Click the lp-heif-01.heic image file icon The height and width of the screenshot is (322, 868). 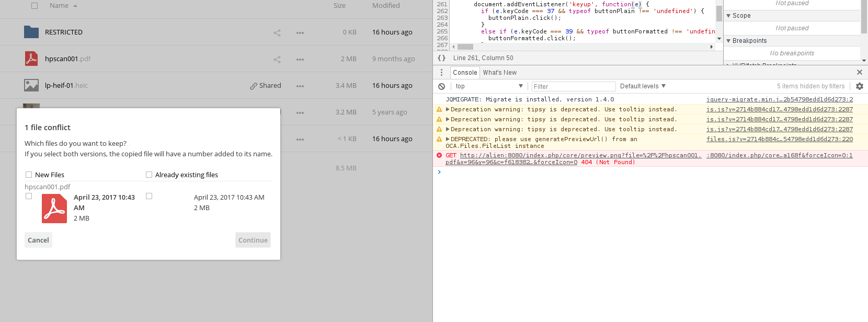(31, 85)
